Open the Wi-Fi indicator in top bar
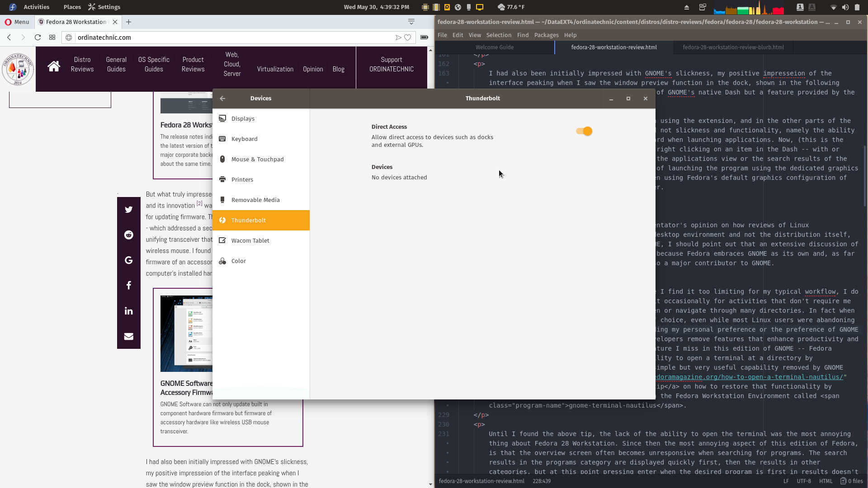 point(833,7)
